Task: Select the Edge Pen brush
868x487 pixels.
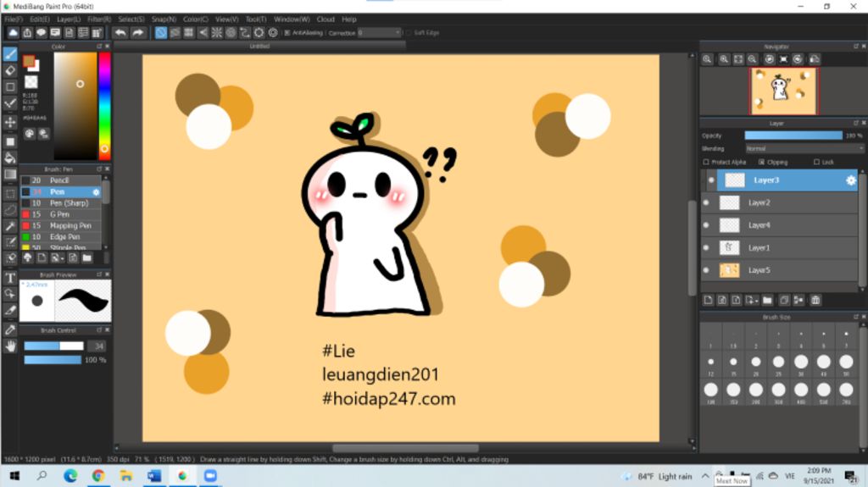Action: point(61,237)
